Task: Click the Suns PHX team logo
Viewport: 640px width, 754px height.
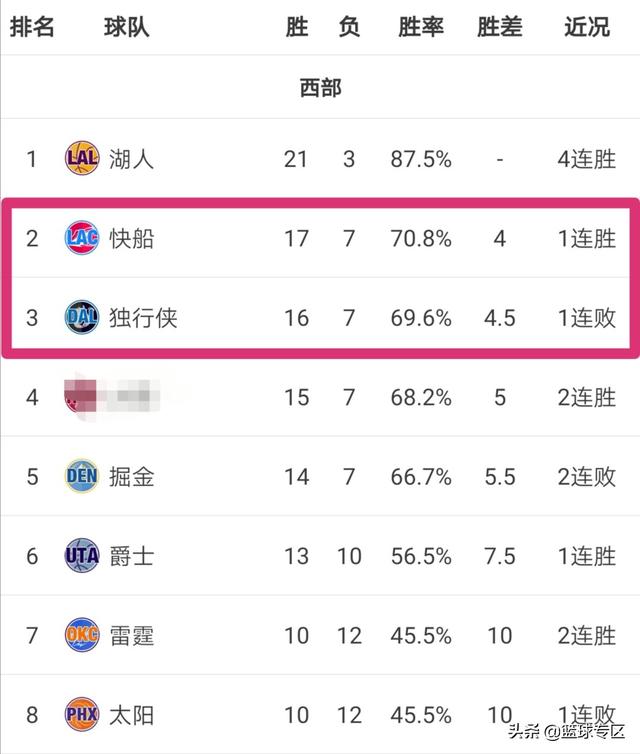Action: click(x=82, y=714)
